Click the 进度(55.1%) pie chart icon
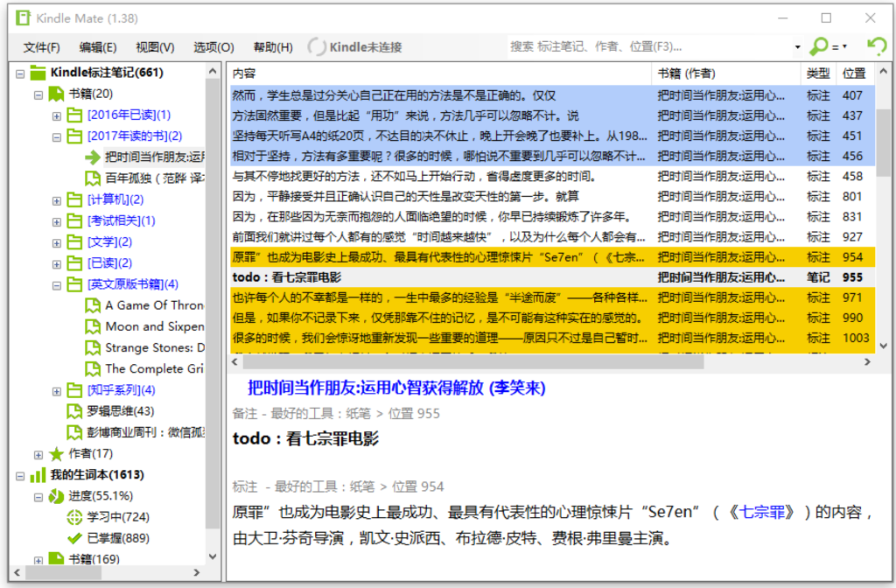Image resolution: width=896 pixels, height=588 pixels. click(55, 496)
